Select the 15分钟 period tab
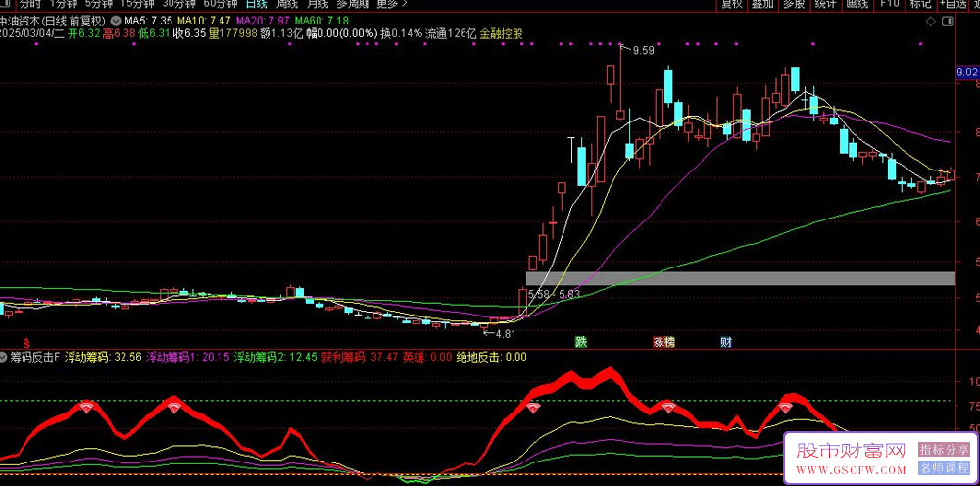 pos(137,3)
